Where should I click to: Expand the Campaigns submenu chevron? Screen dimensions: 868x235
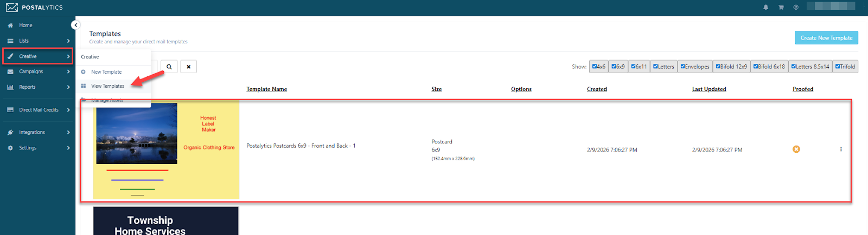pos(68,71)
